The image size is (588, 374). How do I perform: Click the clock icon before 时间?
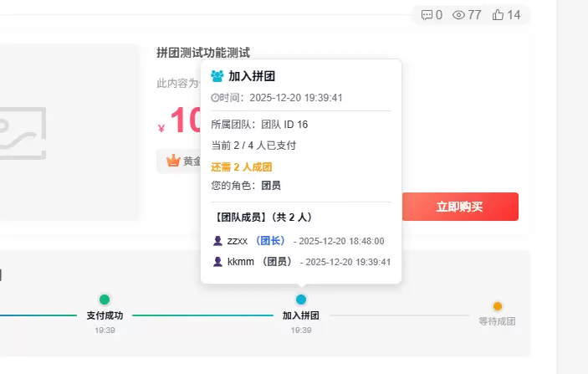click(x=215, y=98)
